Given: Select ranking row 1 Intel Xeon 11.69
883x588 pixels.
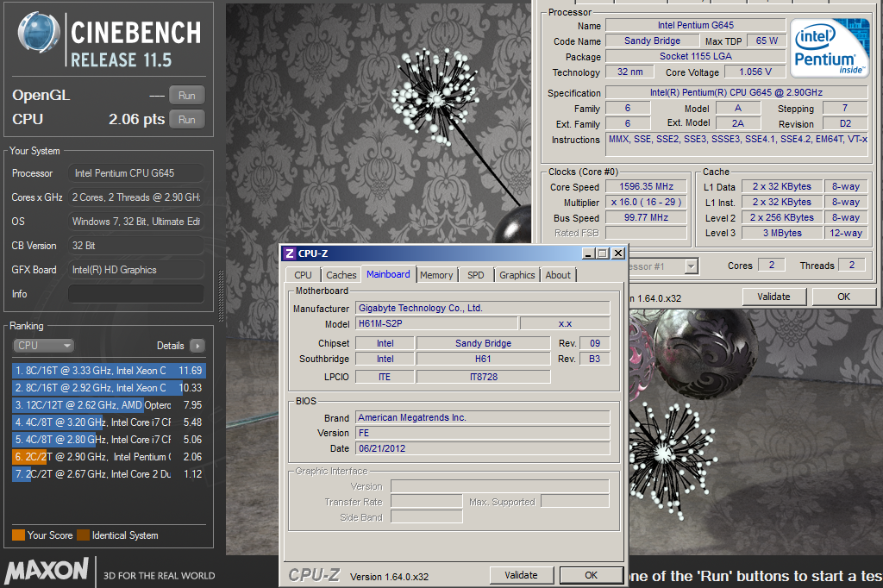Looking at the screenshot, I should tap(109, 371).
